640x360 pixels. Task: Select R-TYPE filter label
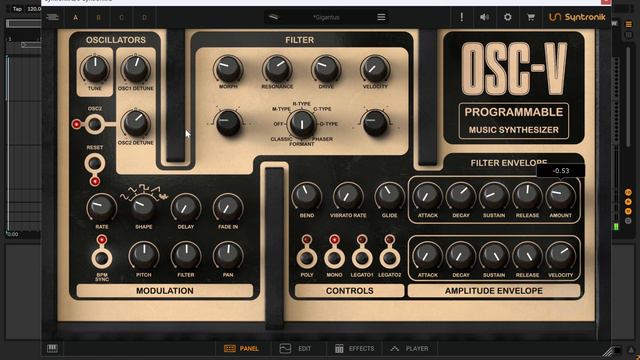pyautogui.click(x=302, y=104)
